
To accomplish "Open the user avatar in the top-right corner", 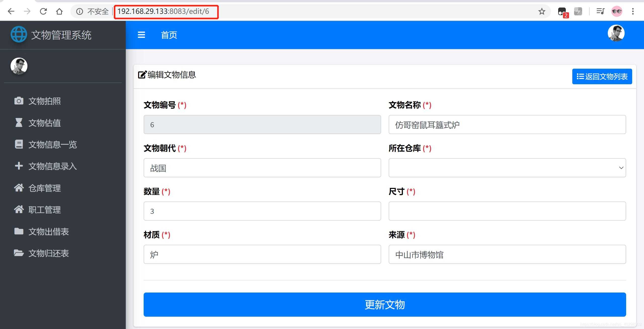I will (616, 33).
